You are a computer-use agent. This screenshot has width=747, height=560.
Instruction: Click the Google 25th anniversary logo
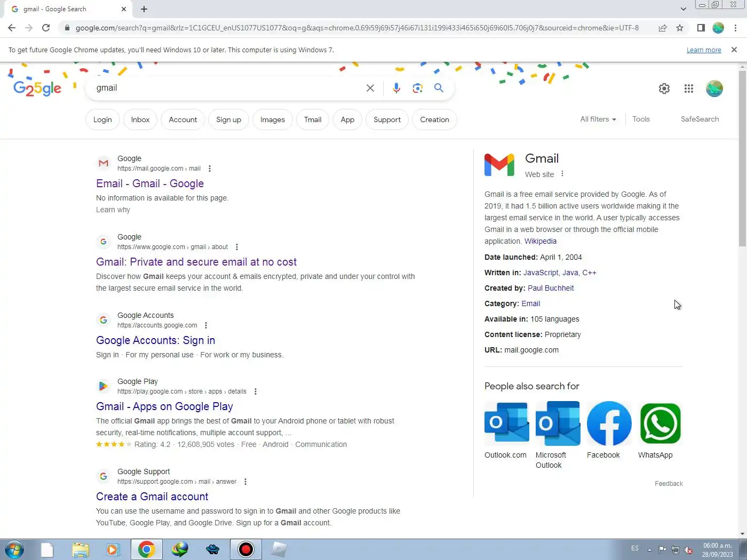(x=37, y=89)
